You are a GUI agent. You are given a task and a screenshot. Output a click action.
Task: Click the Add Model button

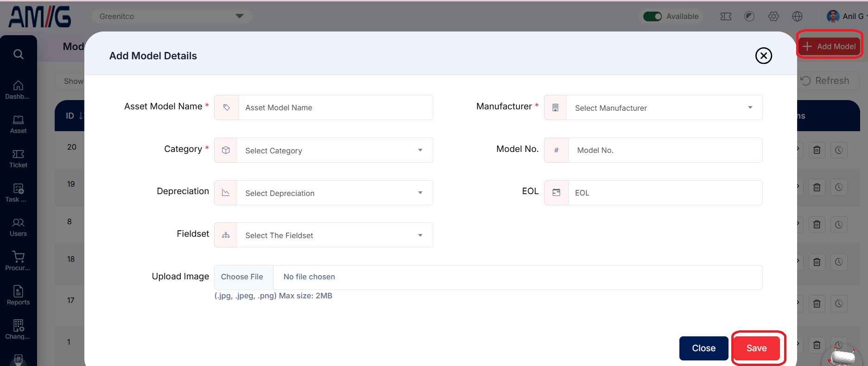(830, 46)
